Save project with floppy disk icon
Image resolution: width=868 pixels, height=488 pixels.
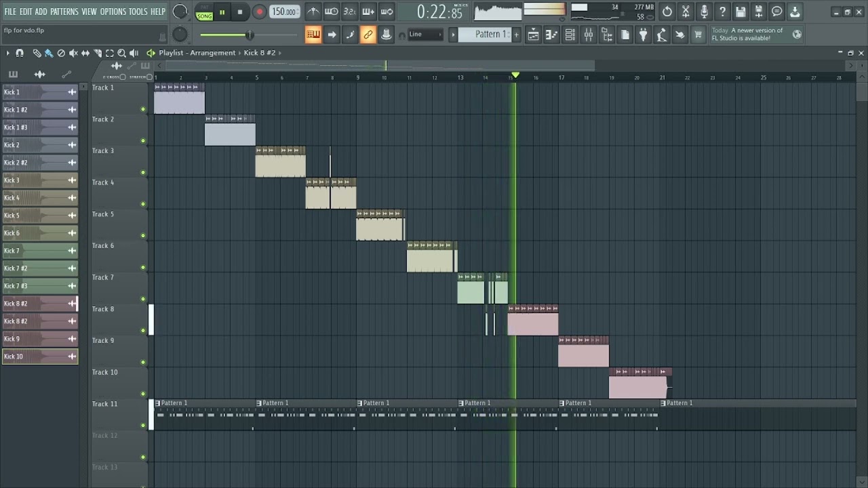pyautogui.click(x=741, y=12)
